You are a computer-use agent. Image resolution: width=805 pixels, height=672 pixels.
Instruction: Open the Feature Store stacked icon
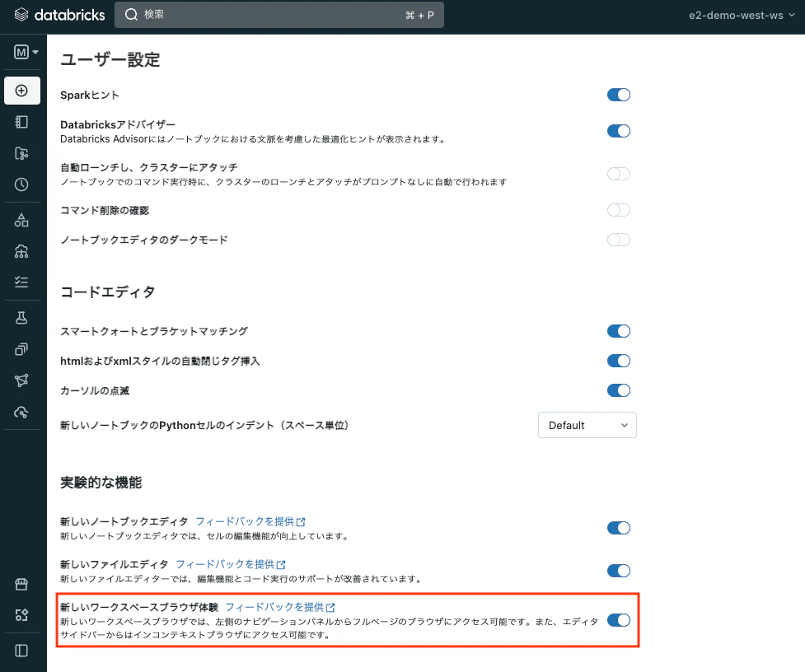tap(21, 349)
